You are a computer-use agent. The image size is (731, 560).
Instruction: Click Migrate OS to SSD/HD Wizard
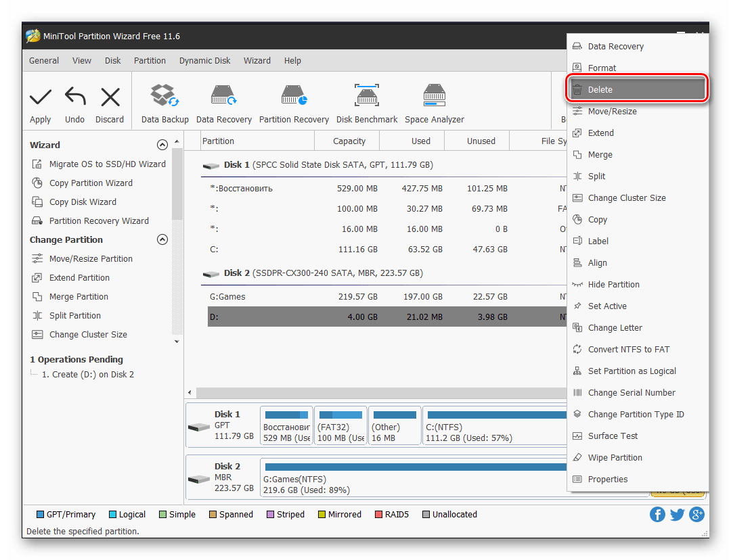pos(107,164)
